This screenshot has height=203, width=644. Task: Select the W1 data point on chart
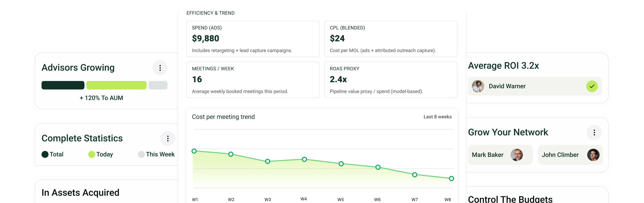[194, 151]
